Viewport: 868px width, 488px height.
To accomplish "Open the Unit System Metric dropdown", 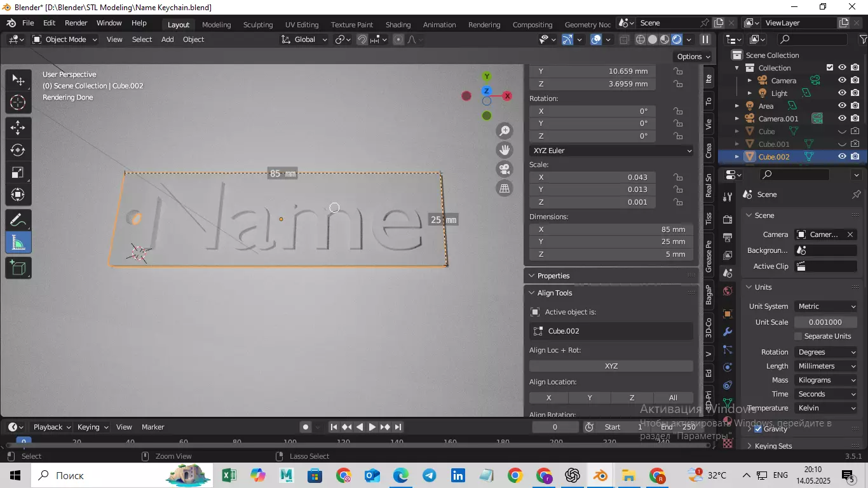I will 826,306.
